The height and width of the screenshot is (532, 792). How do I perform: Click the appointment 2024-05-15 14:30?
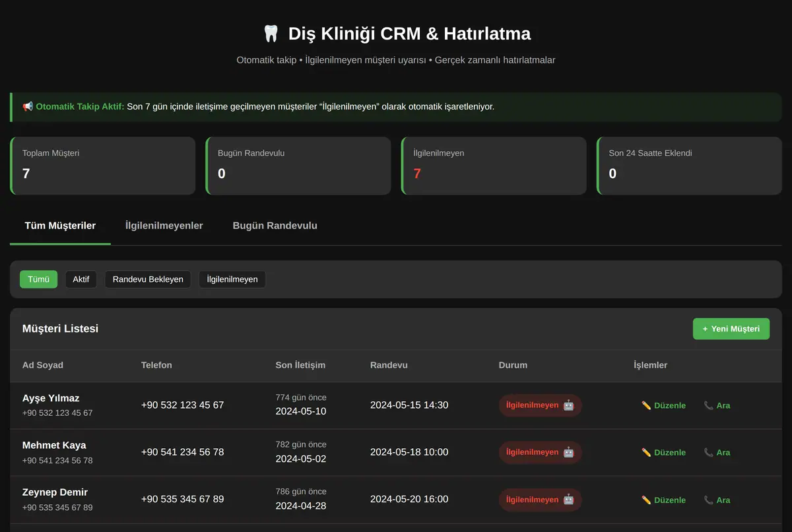click(x=409, y=405)
